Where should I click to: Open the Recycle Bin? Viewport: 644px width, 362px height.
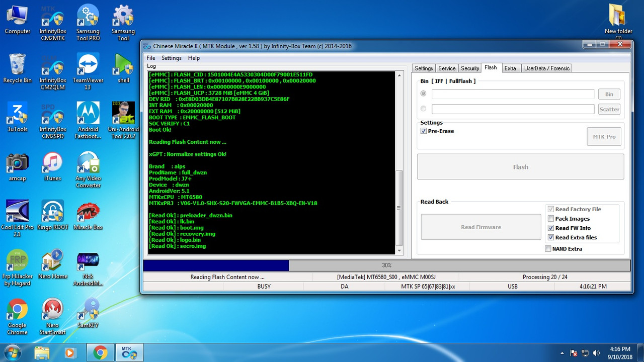pos(18,68)
